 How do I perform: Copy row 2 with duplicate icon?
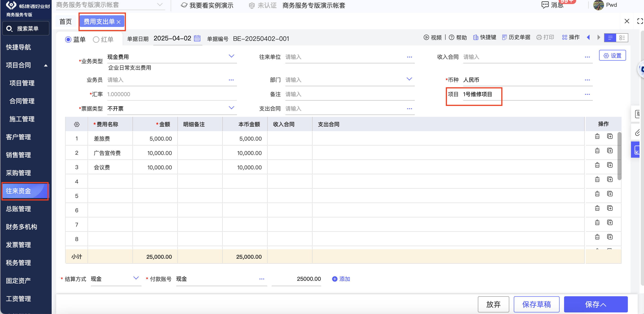point(610,151)
